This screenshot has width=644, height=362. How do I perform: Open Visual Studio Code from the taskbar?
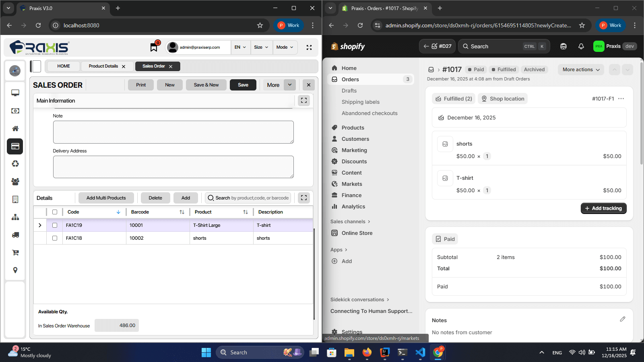[420, 352]
